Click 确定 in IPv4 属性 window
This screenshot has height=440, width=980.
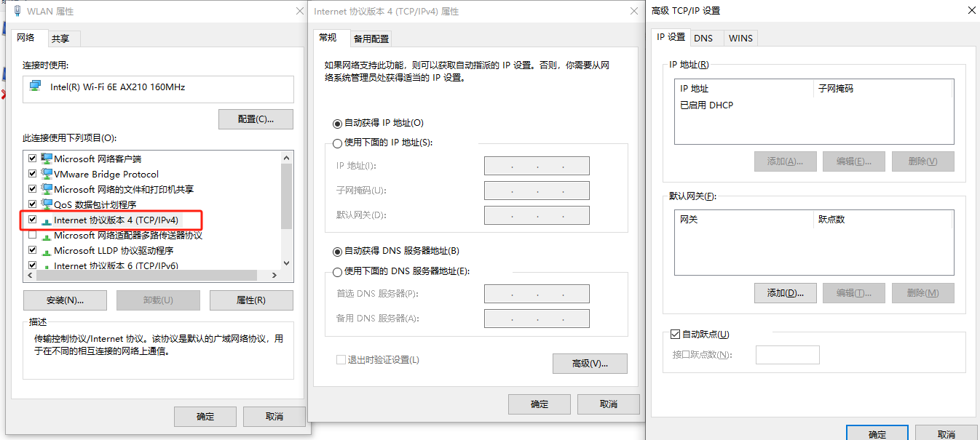(x=540, y=404)
